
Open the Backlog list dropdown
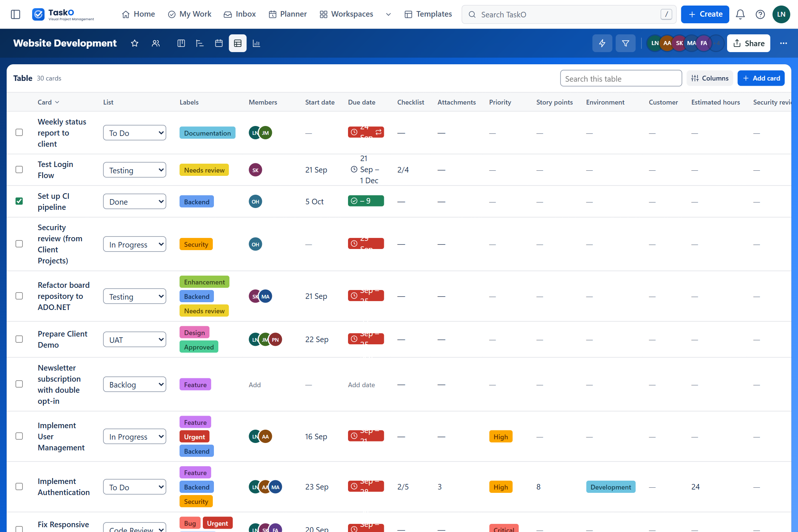pyautogui.click(x=134, y=384)
